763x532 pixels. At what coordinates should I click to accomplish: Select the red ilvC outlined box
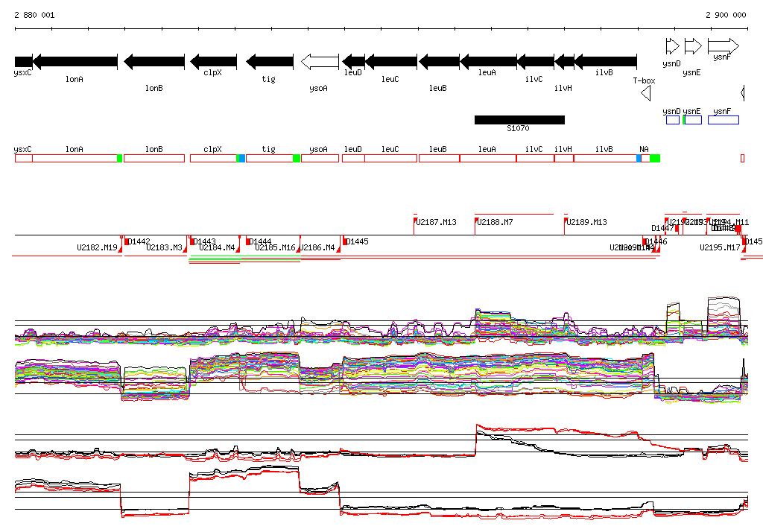click(535, 158)
